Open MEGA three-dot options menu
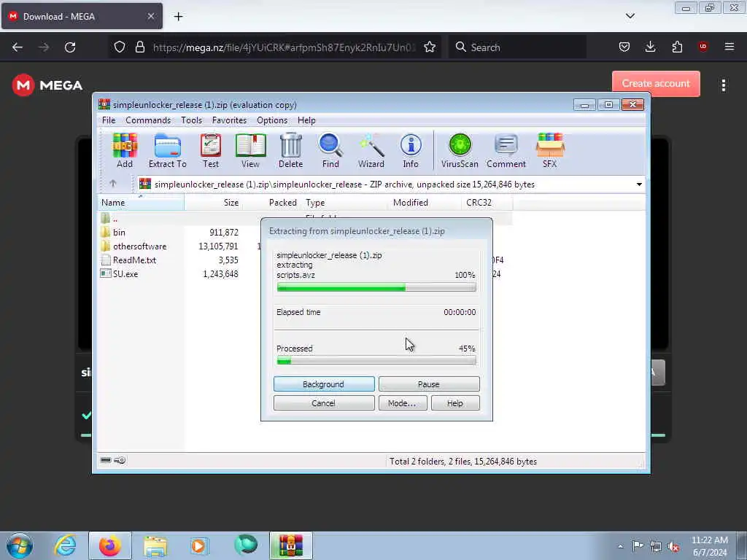Screen dimensions: 747x560 pos(724,85)
